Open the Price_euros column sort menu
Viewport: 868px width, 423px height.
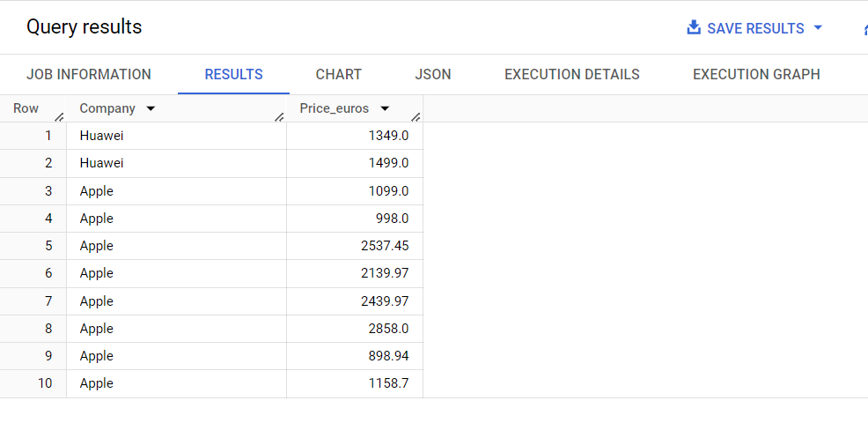click(384, 108)
